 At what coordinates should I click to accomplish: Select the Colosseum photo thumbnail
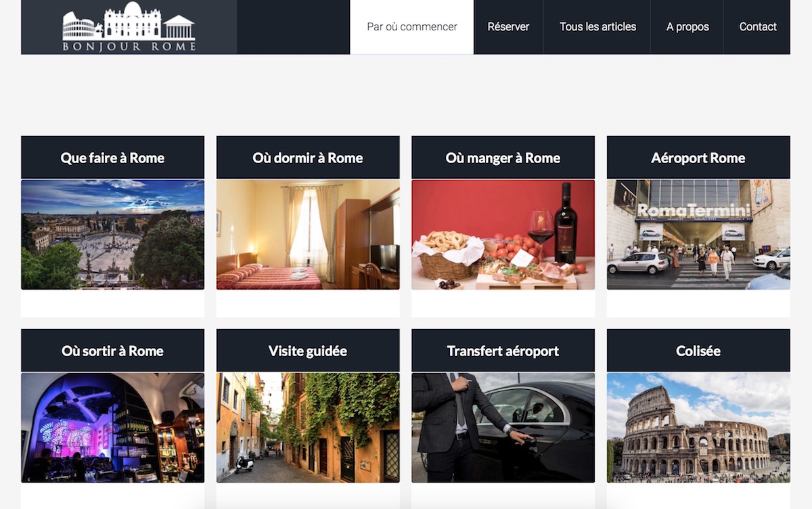698,428
